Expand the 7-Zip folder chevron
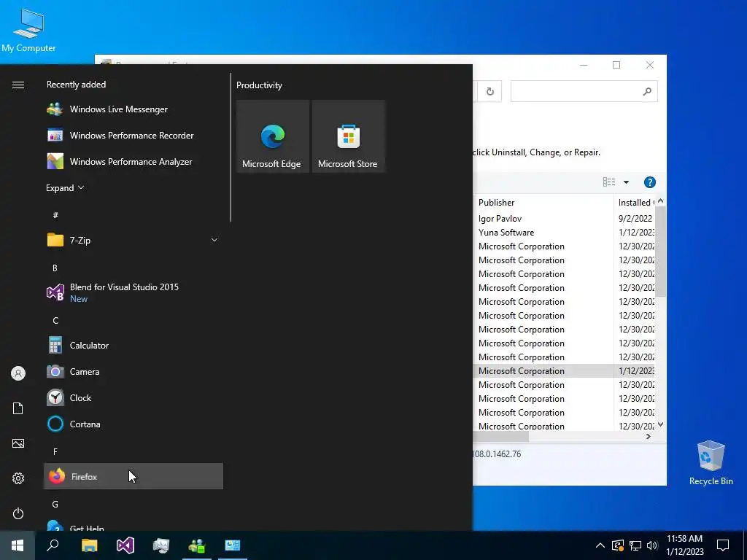The image size is (747, 560). (x=214, y=240)
